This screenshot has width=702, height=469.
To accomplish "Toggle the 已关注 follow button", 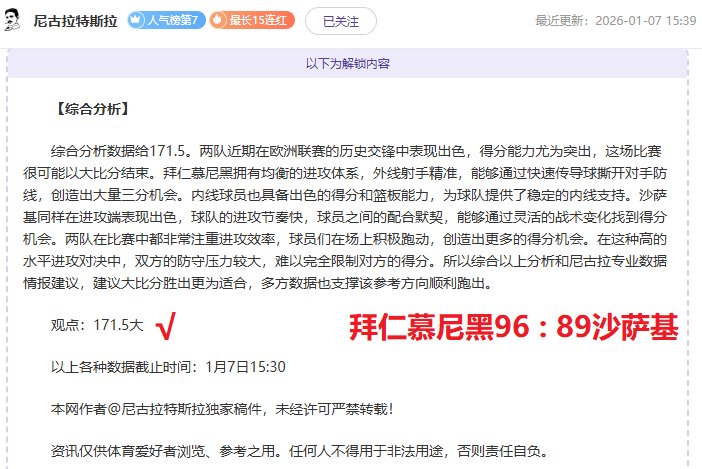I will pos(342,20).
